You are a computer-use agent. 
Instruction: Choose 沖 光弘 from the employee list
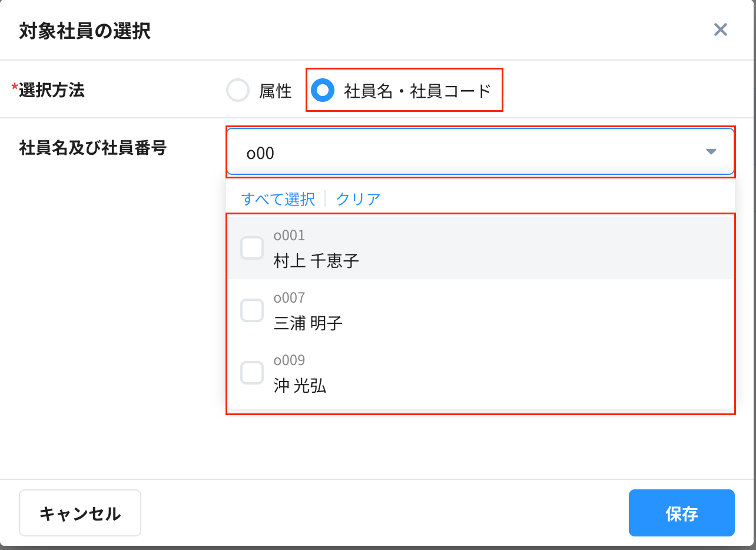click(x=300, y=386)
